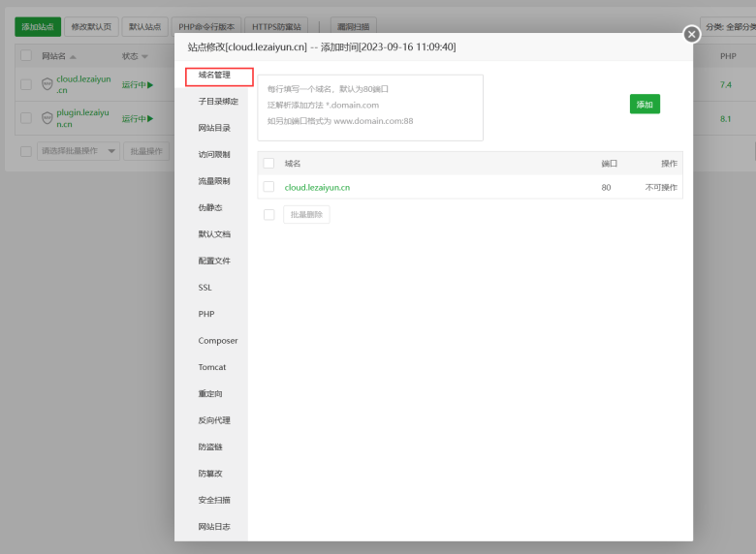The image size is (756, 554).
Task: Click the running-status play arrow for cloud.lezaiyun.cn
Action: tap(150, 85)
